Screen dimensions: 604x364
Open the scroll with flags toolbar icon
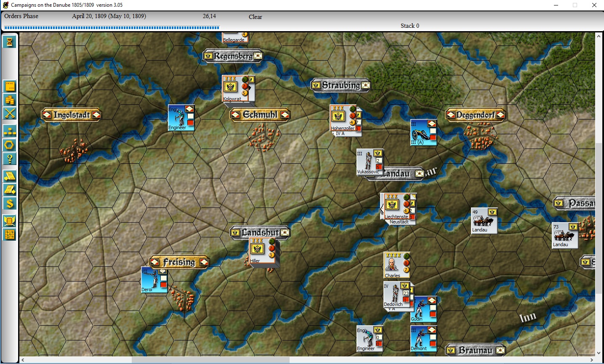(x=10, y=221)
